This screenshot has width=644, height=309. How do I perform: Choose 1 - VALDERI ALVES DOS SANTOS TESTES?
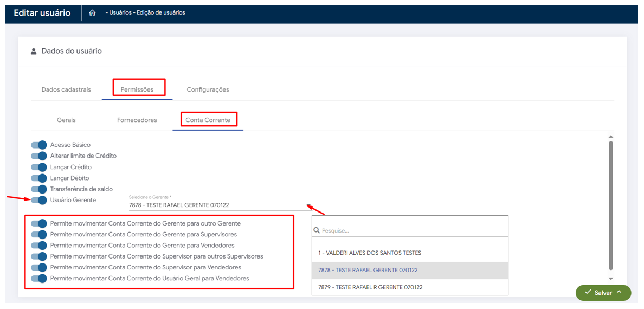click(x=370, y=253)
